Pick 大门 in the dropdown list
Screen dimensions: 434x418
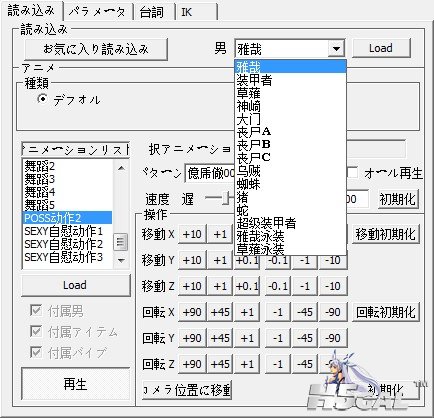click(291, 119)
